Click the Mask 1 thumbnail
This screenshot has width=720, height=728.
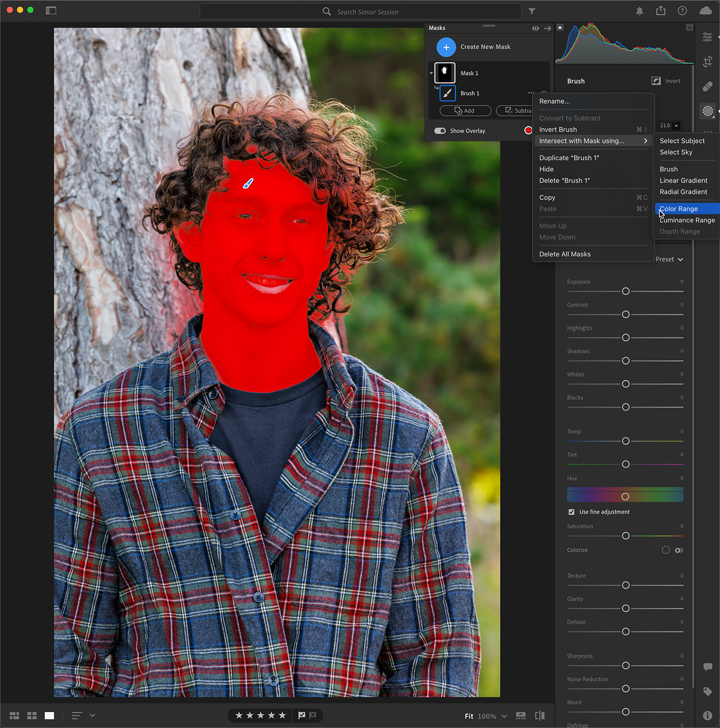[446, 73]
